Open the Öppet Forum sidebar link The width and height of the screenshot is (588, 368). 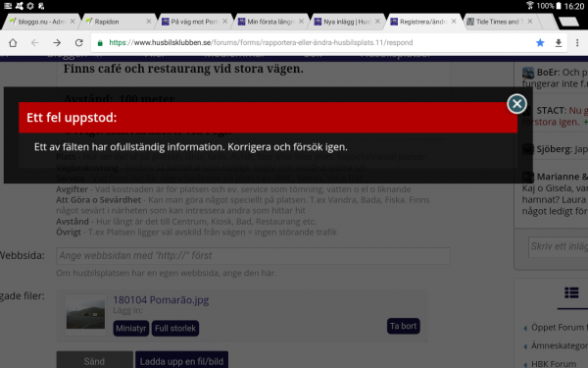560,328
